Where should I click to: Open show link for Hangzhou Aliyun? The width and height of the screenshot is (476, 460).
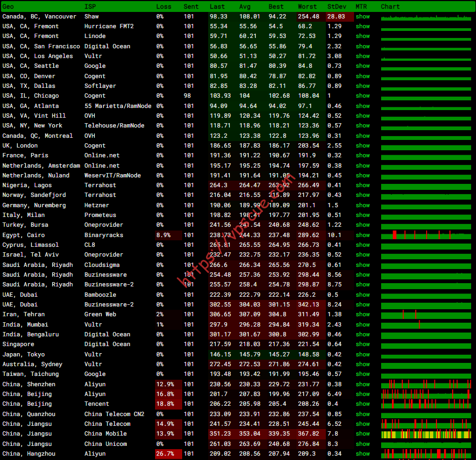pyautogui.click(x=363, y=453)
